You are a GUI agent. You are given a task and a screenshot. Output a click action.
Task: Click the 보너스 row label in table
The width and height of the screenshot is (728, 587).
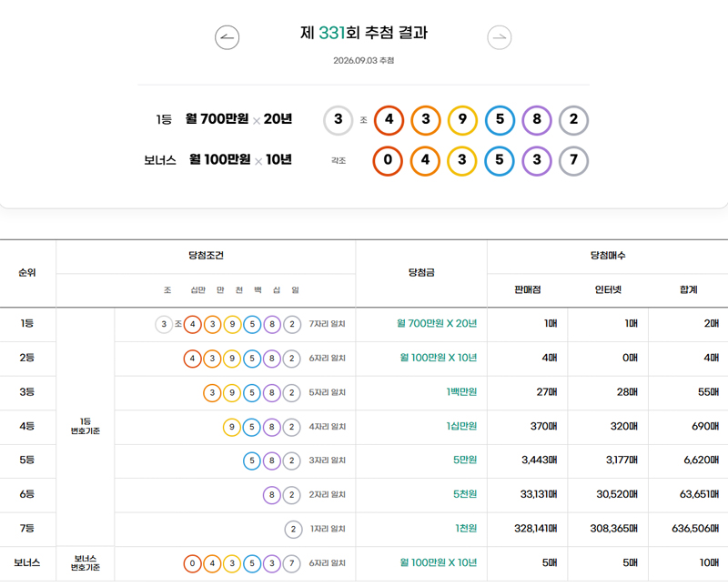tap(27, 562)
